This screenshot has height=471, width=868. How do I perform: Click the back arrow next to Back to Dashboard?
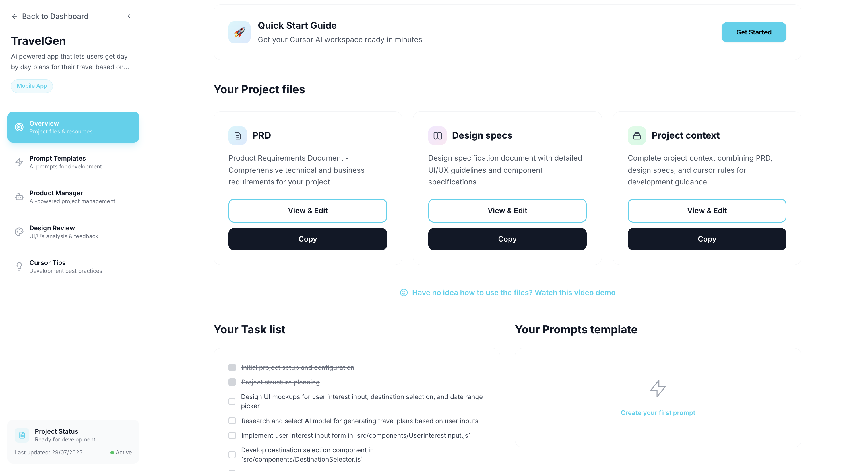pyautogui.click(x=14, y=16)
